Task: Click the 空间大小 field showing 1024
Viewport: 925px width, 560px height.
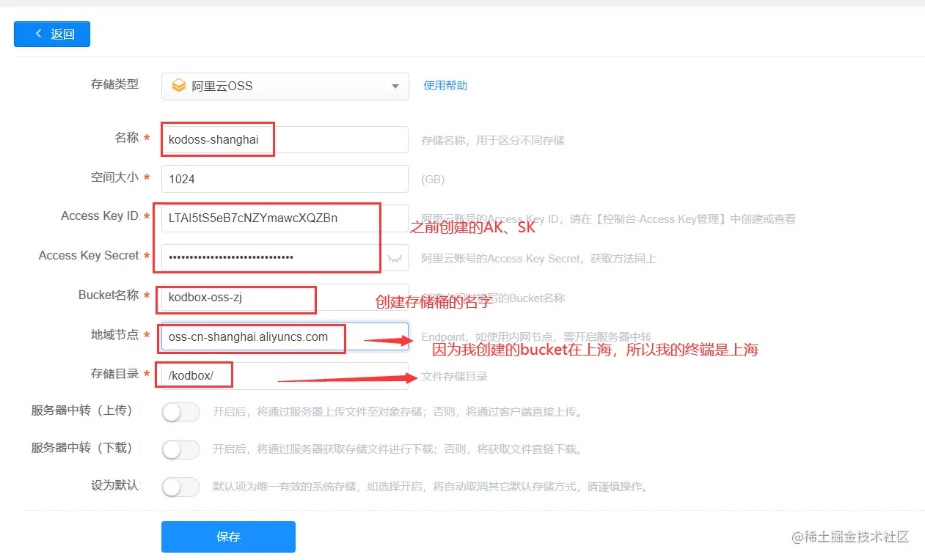Action: coord(285,179)
